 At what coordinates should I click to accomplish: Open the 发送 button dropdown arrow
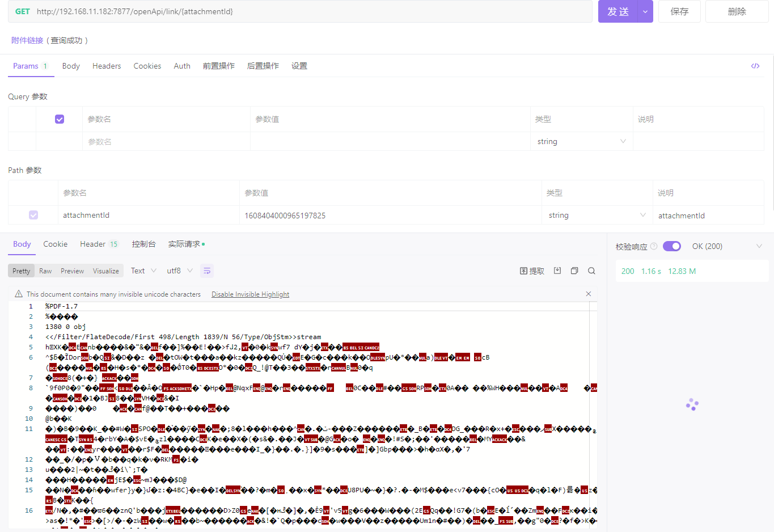point(645,11)
